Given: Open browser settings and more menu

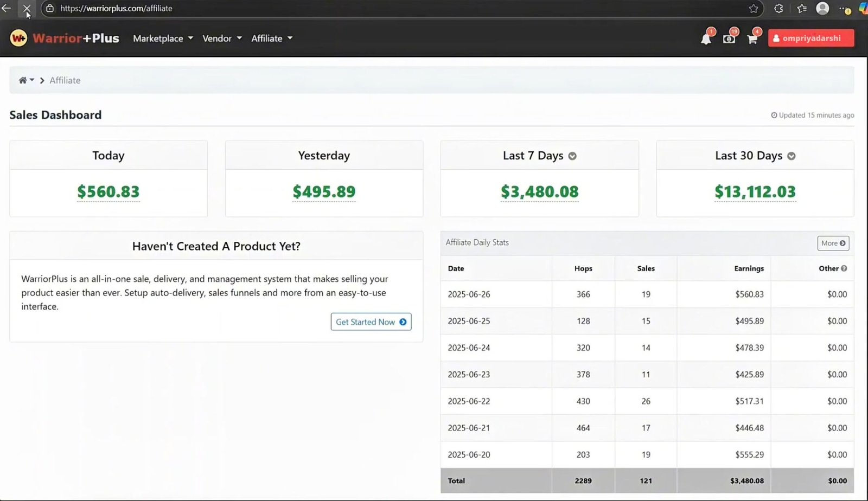Looking at the screenshot, I should click(x=845, y=9).
